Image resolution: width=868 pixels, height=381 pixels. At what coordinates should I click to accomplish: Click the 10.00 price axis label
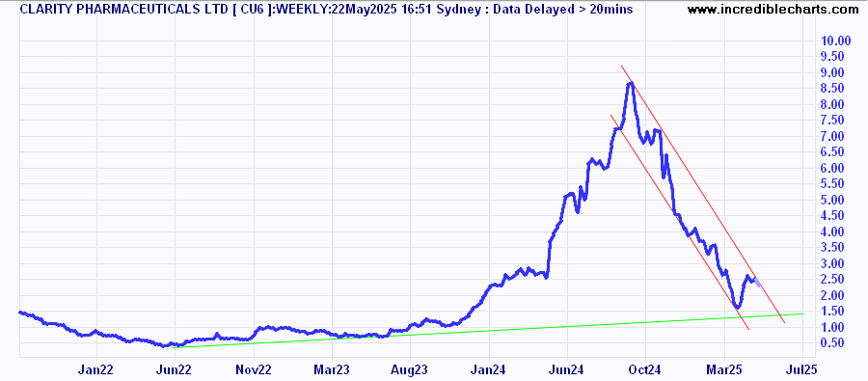(835, 41)
